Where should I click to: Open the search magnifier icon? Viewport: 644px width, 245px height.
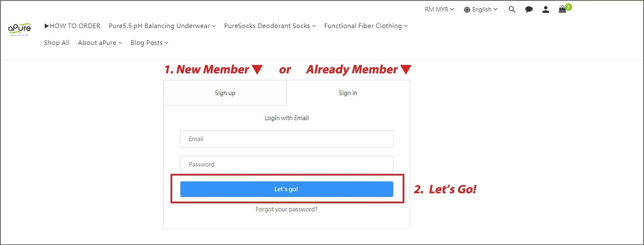point(512,10)
